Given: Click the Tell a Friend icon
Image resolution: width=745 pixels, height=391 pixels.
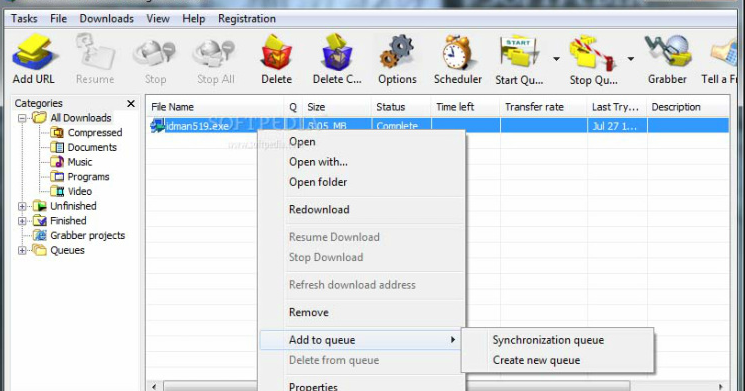Looking at the screenshot, I should 724,52.
